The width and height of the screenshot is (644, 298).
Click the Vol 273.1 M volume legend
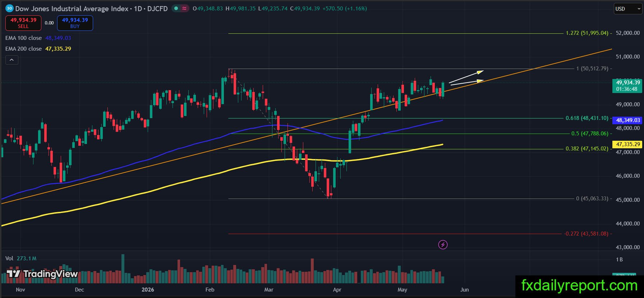pos(21,259)
